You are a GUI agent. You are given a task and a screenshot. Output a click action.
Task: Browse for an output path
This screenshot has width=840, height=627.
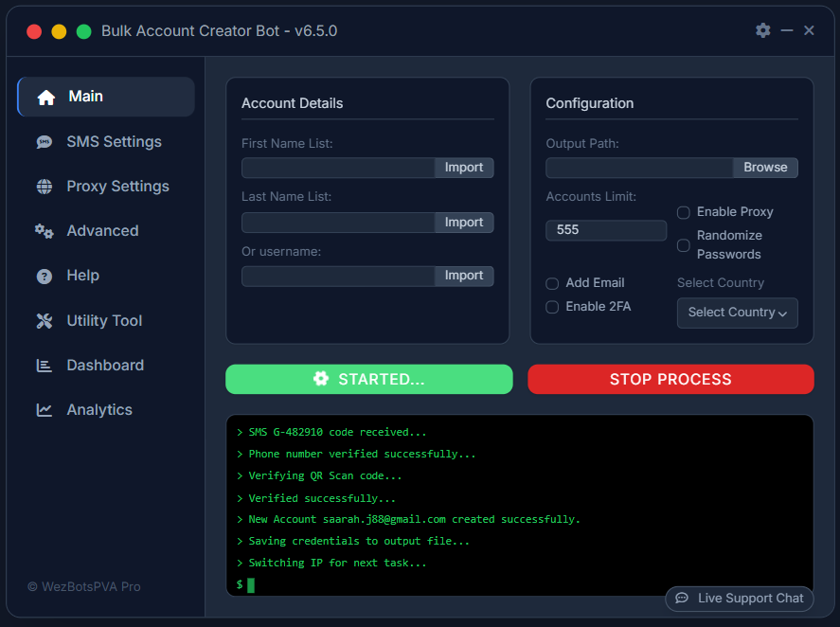pyautogui.click(x=765, y=168)
